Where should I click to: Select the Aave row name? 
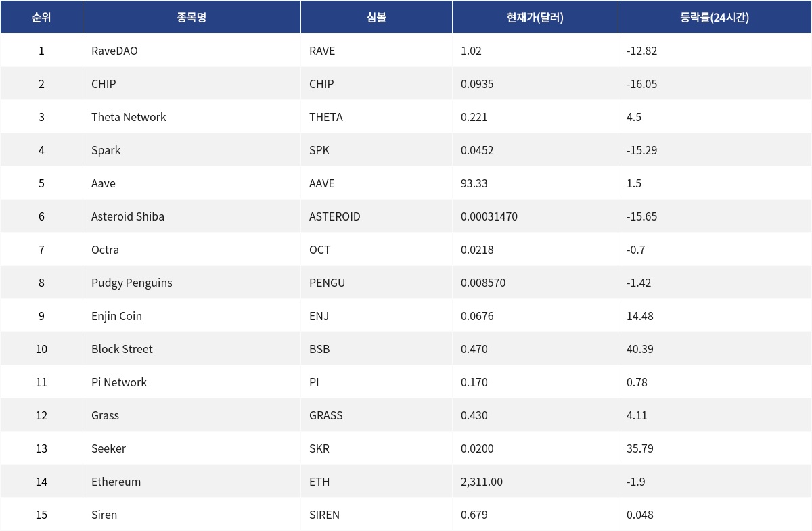click(x=104, y=183)
